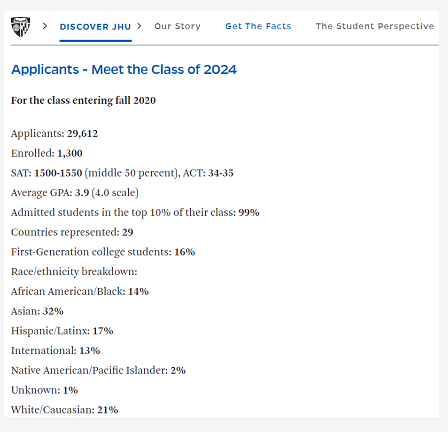Click the Applicants: 29,612 line
Screen dimensions: 448x432
[55, 134]
